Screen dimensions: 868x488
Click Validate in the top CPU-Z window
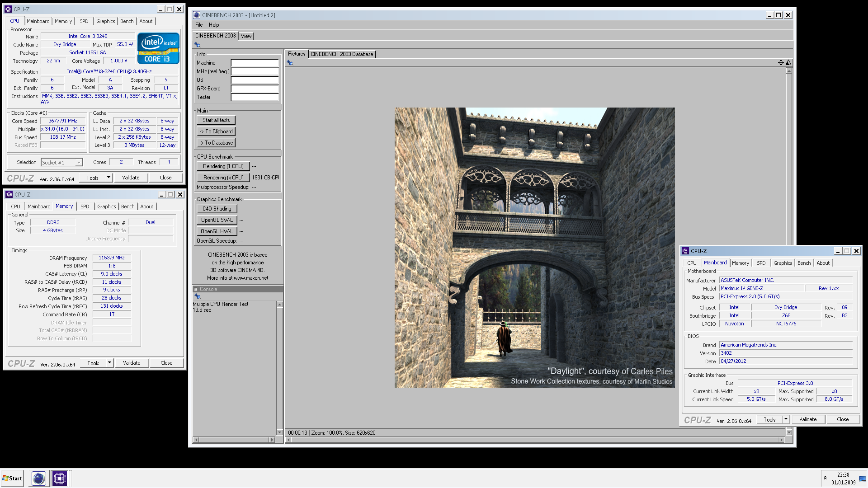pyautogui.click(x=131, y=178)
